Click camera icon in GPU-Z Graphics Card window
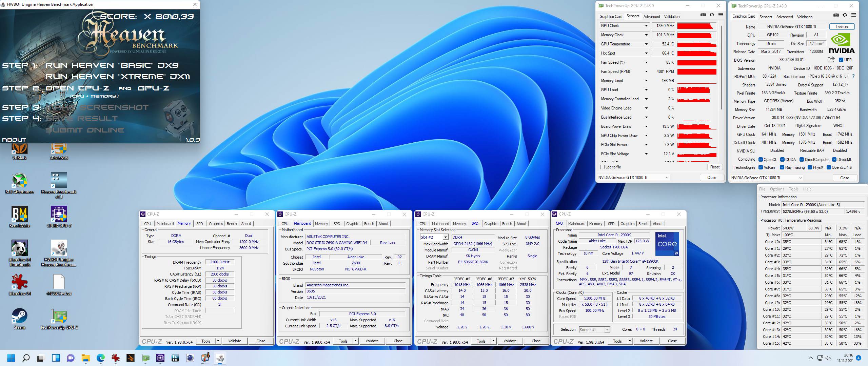The height and width of the screenshot is (366, 868). coord(836,15)
